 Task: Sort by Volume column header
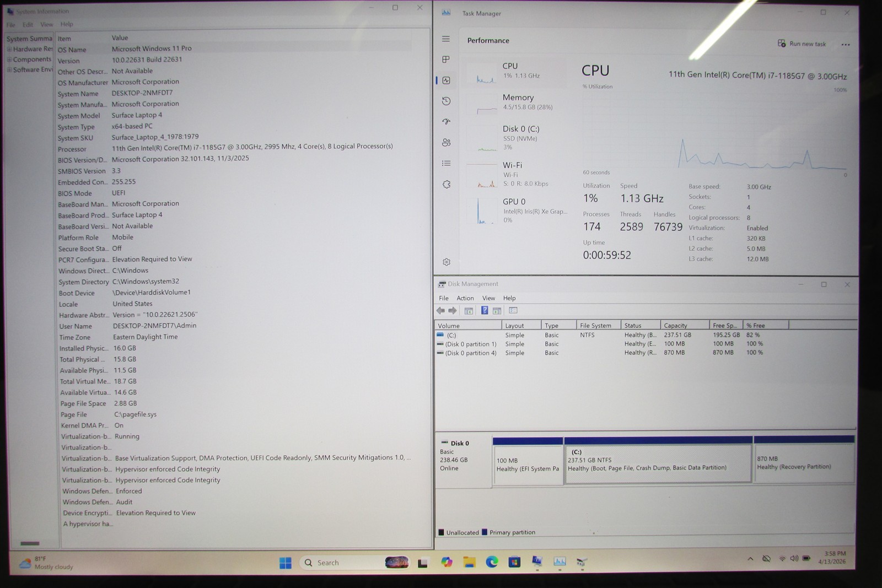click(x=469, y=326)
